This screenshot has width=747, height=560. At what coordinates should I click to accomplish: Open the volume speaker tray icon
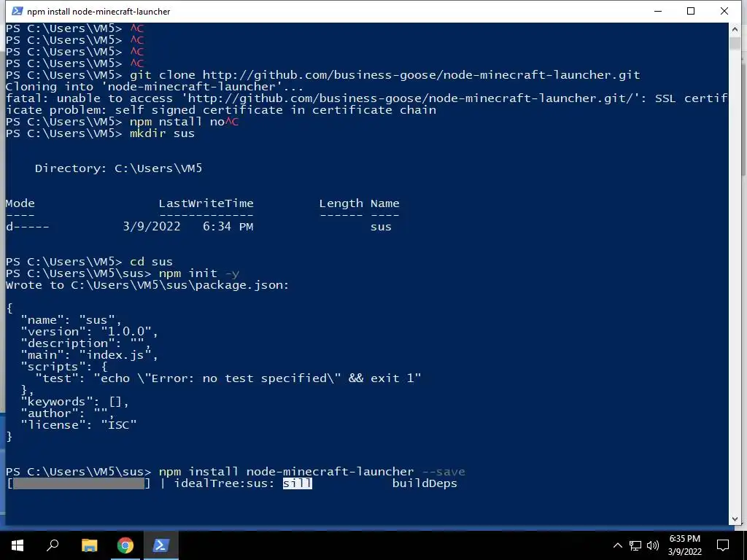(x=653, y=545)
